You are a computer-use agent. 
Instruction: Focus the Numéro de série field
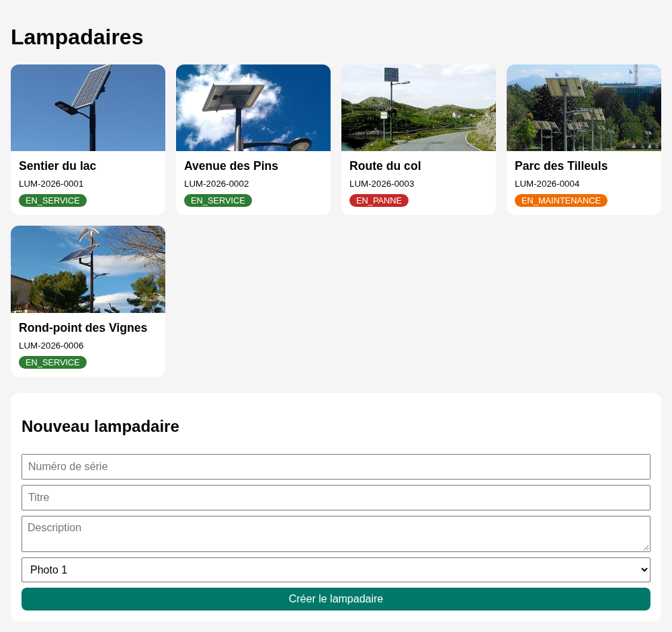tap(336, 467)
